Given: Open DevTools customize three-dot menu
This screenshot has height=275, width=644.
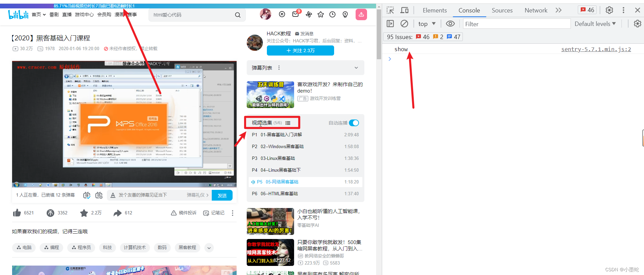Looking at the screenshot, I should 623,10.
